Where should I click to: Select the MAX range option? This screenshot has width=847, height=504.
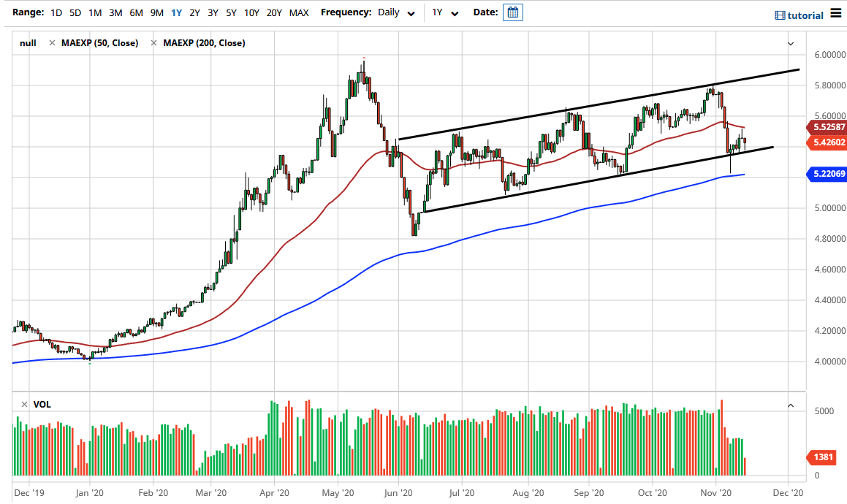click(x=299, y=12)
